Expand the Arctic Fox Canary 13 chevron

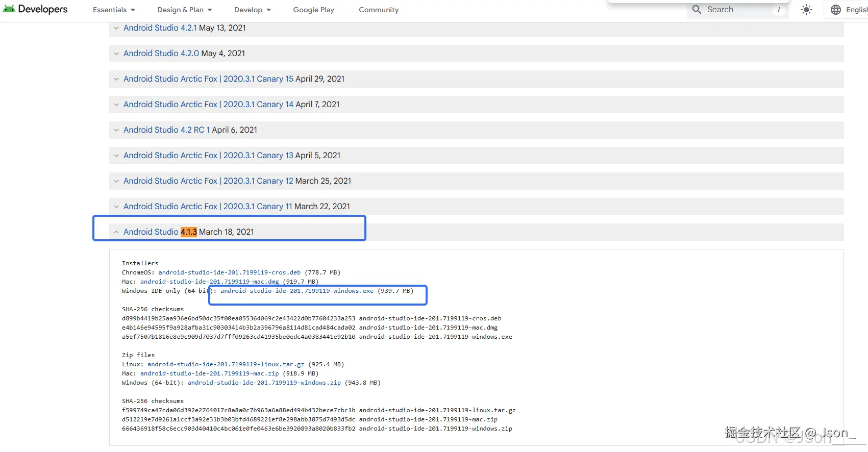[116, 156]
